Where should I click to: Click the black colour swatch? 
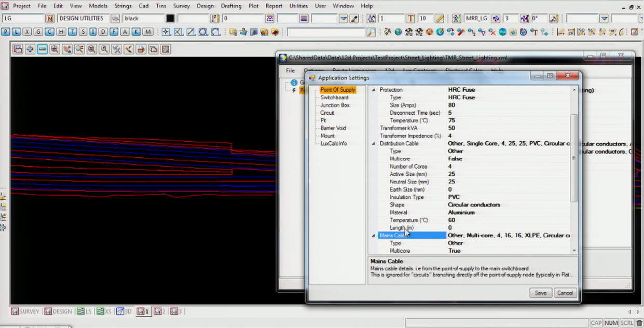[170, 18]
